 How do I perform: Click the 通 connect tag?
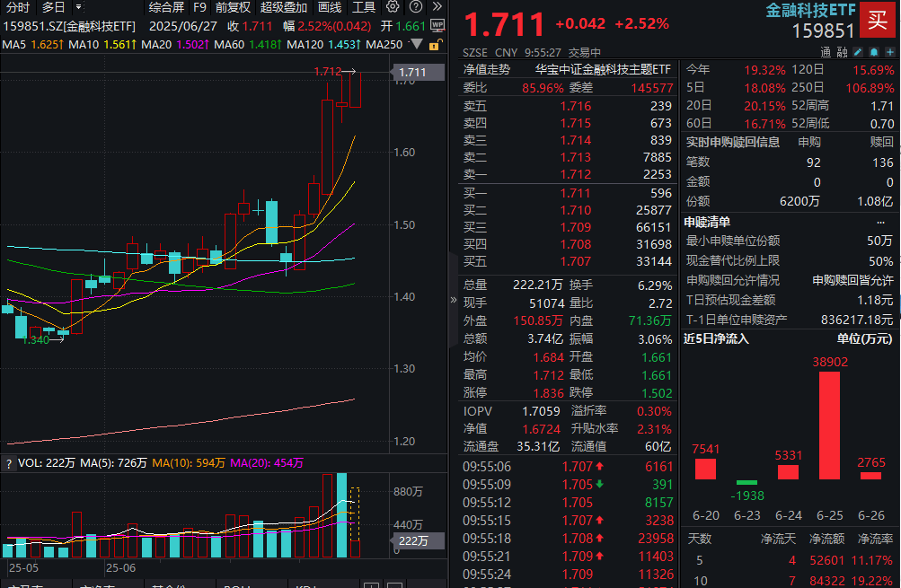(x=826, y=52)
